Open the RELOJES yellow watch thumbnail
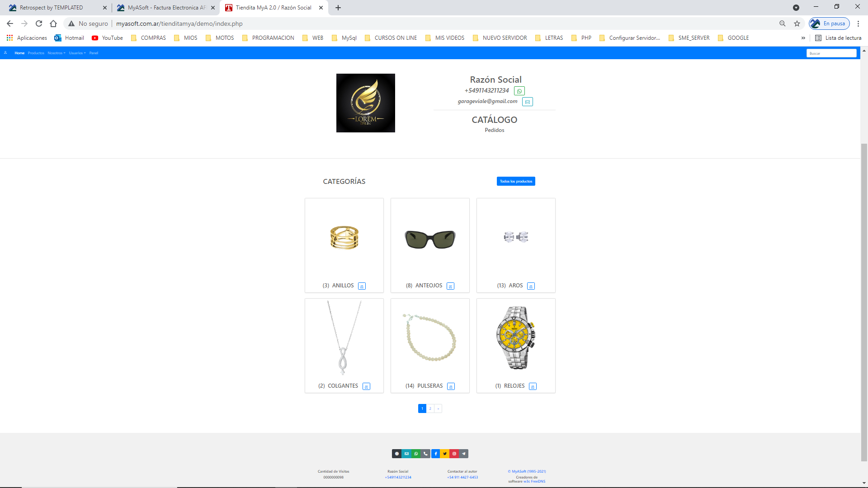868x488 pixels. click(516, 338)
